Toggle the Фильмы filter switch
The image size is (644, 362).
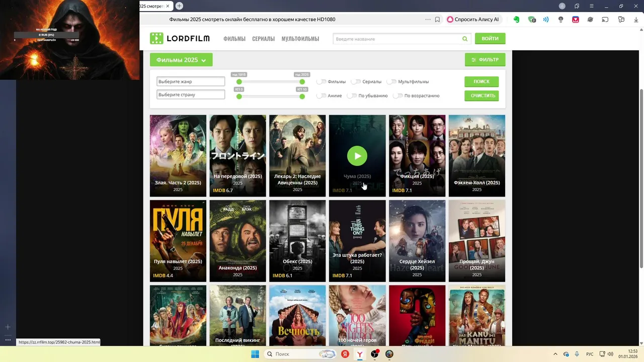(x=321, y=81)
